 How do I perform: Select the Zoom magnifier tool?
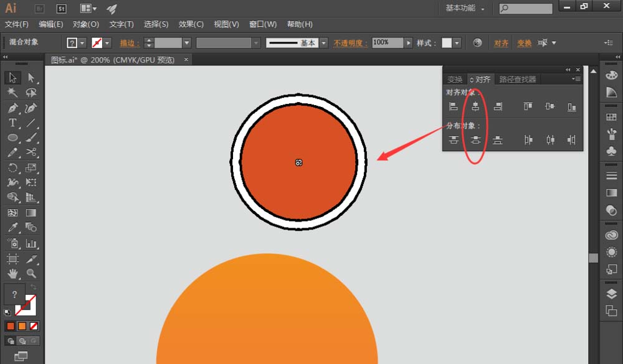(x=31, y=274)
